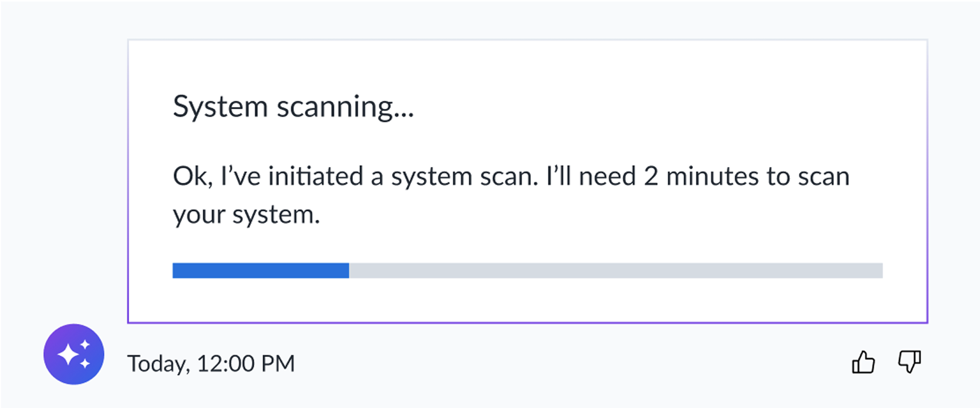Viewport: 980px width, 408px height.
Task: Click the thumbs down feedback icon
Action: pos(910,362)
